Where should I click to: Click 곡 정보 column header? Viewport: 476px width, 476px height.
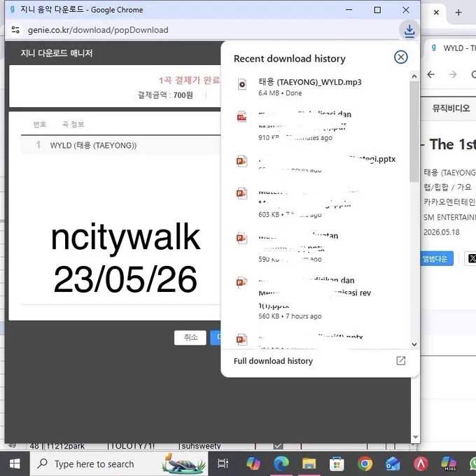[73, 124]
